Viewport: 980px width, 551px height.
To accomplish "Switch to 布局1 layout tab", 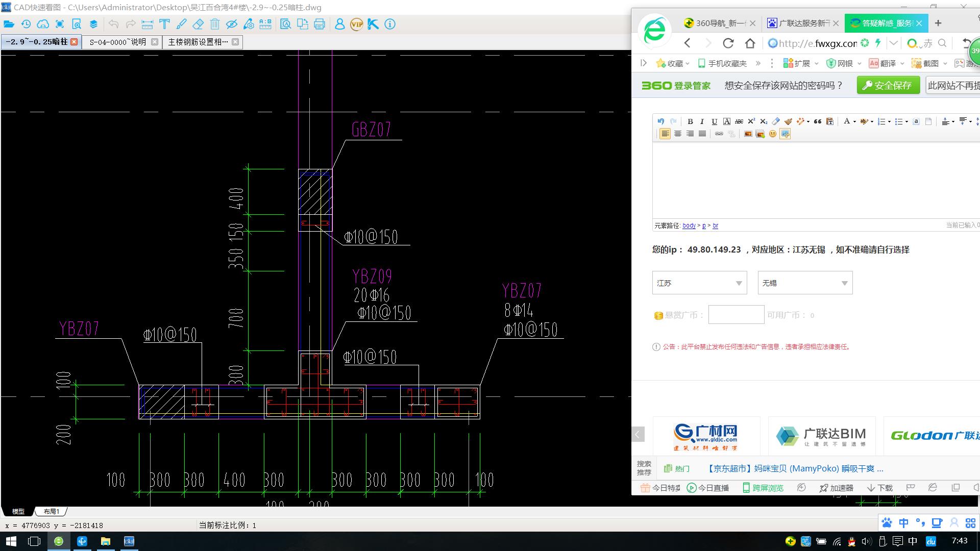I will [x=51, y=511].
